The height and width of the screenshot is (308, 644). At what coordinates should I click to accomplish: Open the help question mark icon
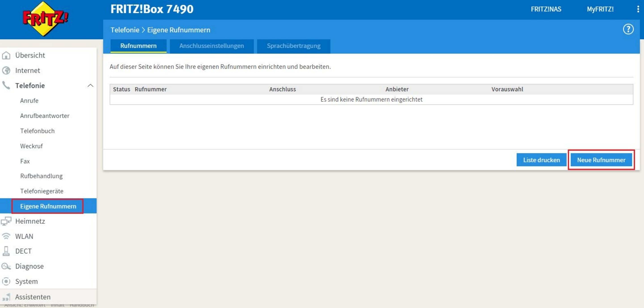coord(628,30)
